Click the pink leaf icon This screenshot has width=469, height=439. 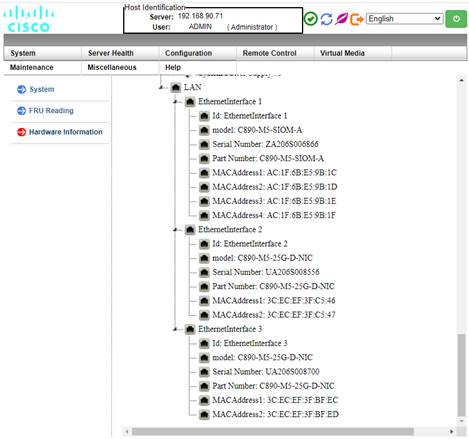pyautogui.click(x=341, y=19)
